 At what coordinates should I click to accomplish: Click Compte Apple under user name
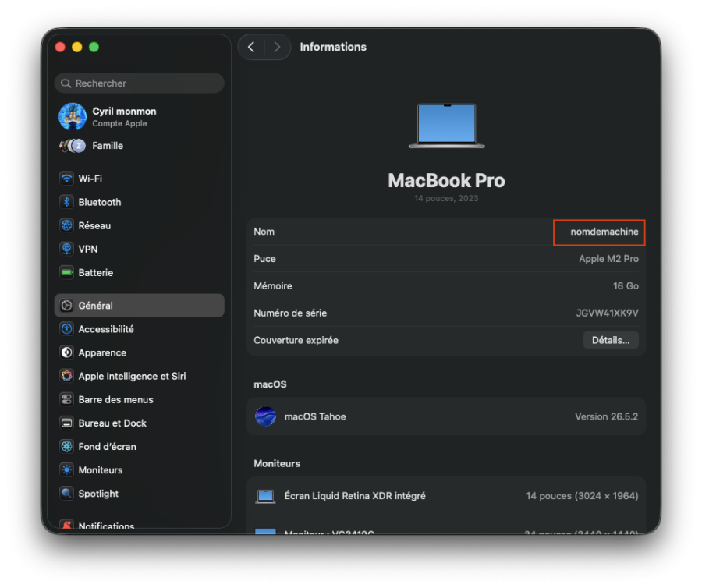pos(119,123)
